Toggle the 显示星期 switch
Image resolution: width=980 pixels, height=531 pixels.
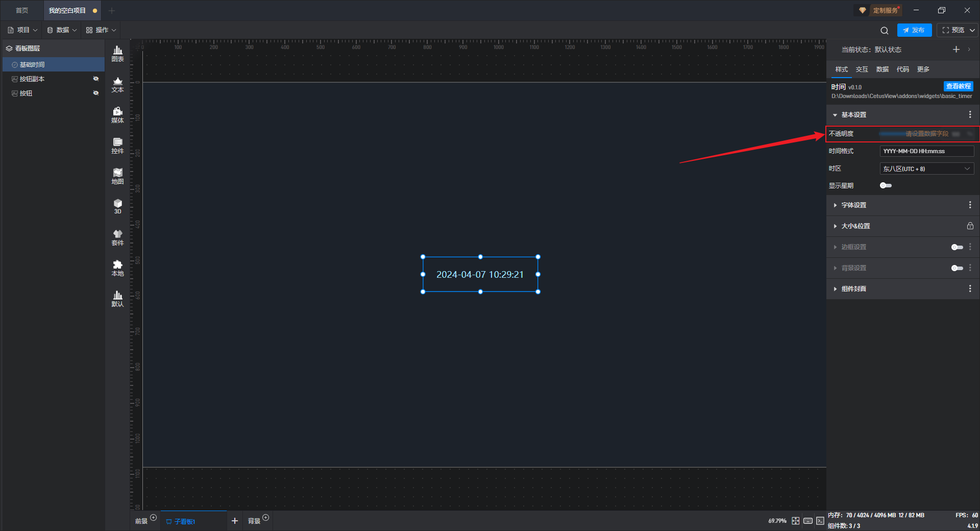(886, 186)
